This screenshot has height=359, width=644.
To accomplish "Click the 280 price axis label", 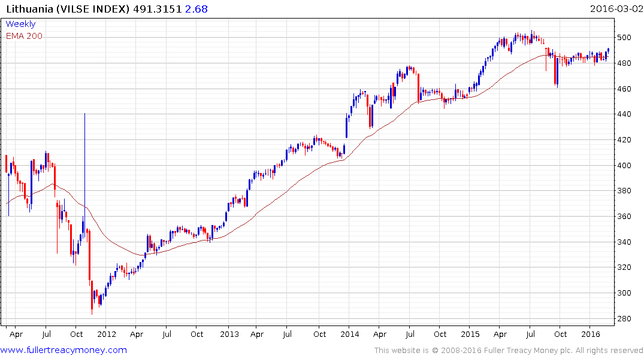I will tap(624, 319).
